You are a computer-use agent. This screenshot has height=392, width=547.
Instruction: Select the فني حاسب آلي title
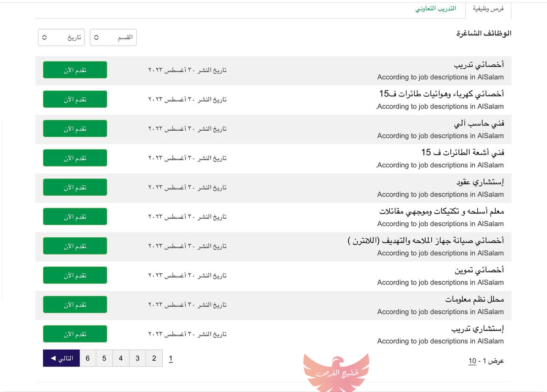click(479, 123)
